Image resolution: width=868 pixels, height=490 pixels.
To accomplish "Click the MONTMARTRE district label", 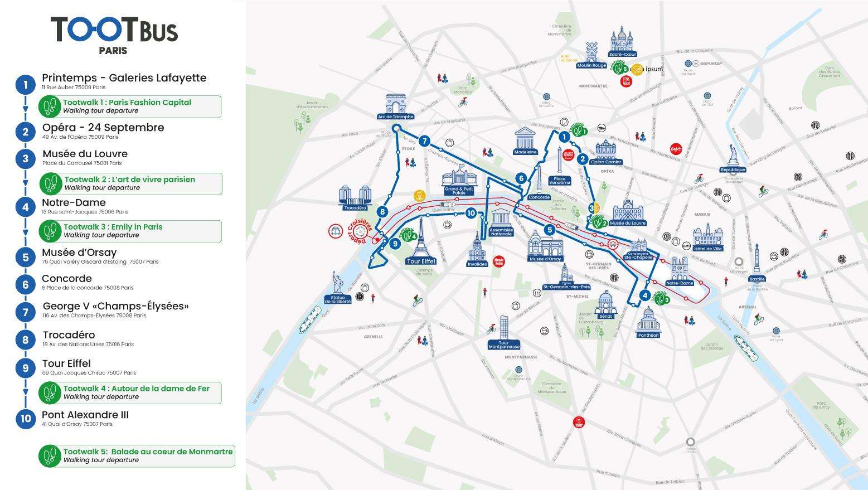I will point(593,86).
